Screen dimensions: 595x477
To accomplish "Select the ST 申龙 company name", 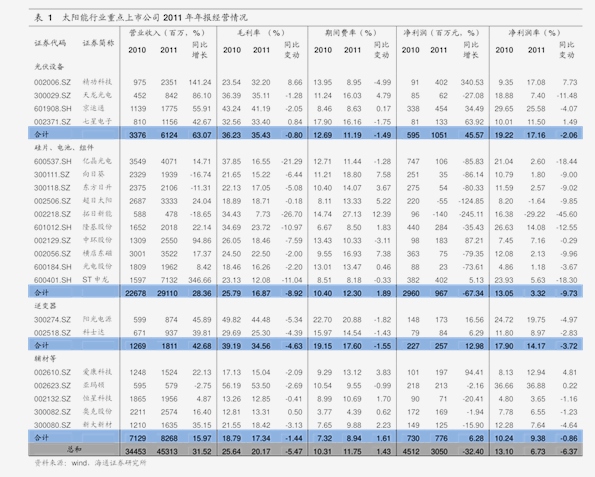I will point(95,280).
